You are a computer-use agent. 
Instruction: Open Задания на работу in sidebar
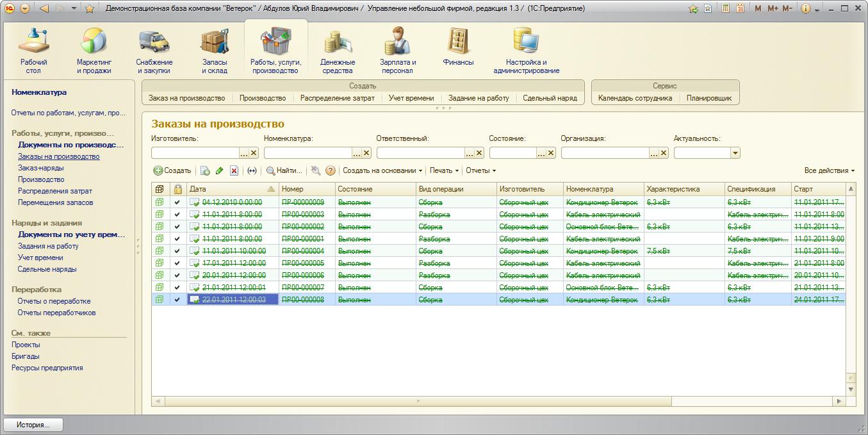coord(48,246)
